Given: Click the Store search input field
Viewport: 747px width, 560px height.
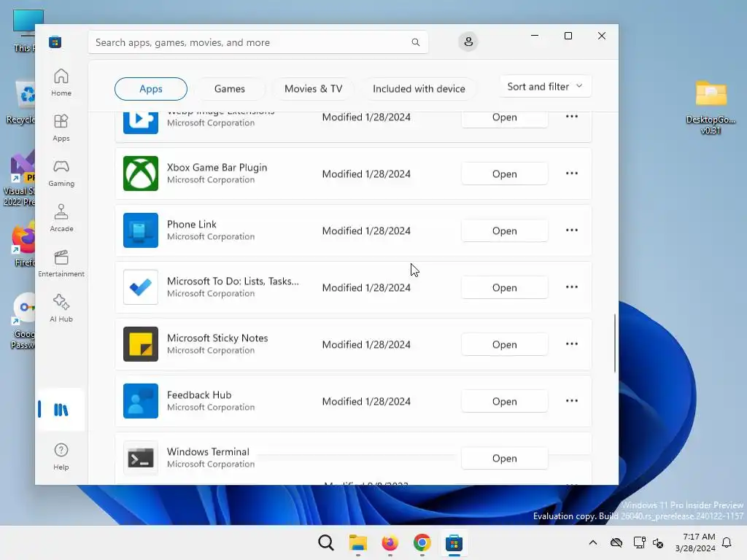Looking at the screenshot, I should (x=258, y=42).
